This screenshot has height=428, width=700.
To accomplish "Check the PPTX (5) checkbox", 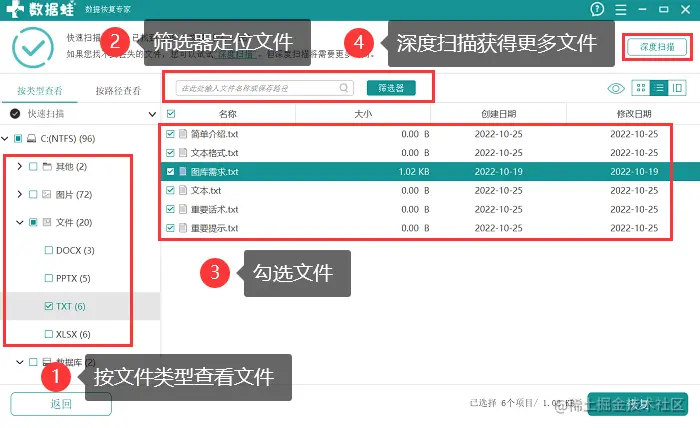I will (49, 278).
